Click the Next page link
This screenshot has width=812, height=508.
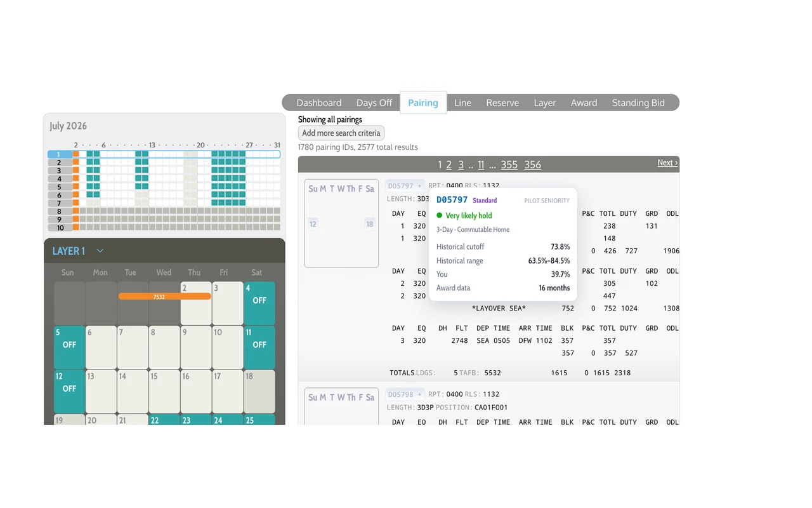(x=667, y=163)
